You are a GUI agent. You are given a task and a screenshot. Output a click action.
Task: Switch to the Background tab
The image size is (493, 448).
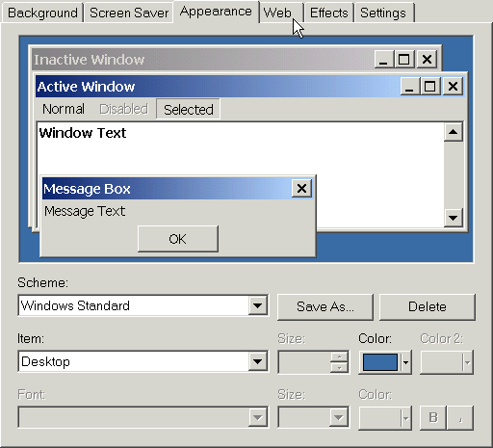tap(42, 13)
